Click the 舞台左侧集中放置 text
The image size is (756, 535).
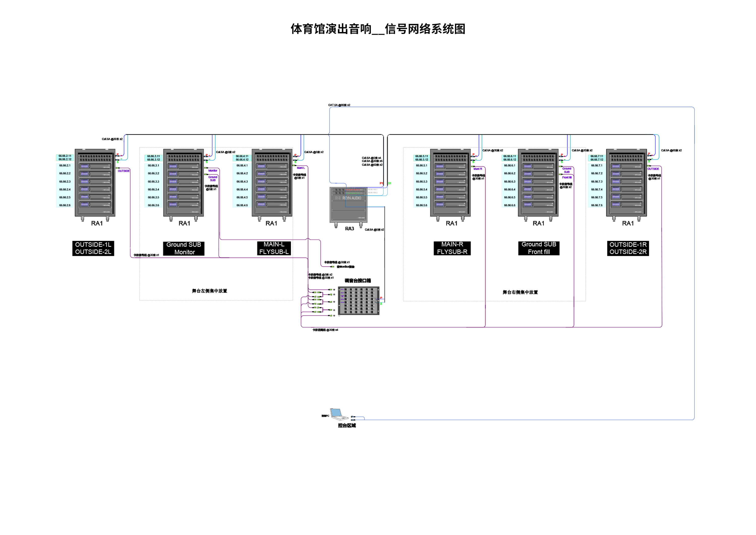pyautogui.click(x=209, y=291)
